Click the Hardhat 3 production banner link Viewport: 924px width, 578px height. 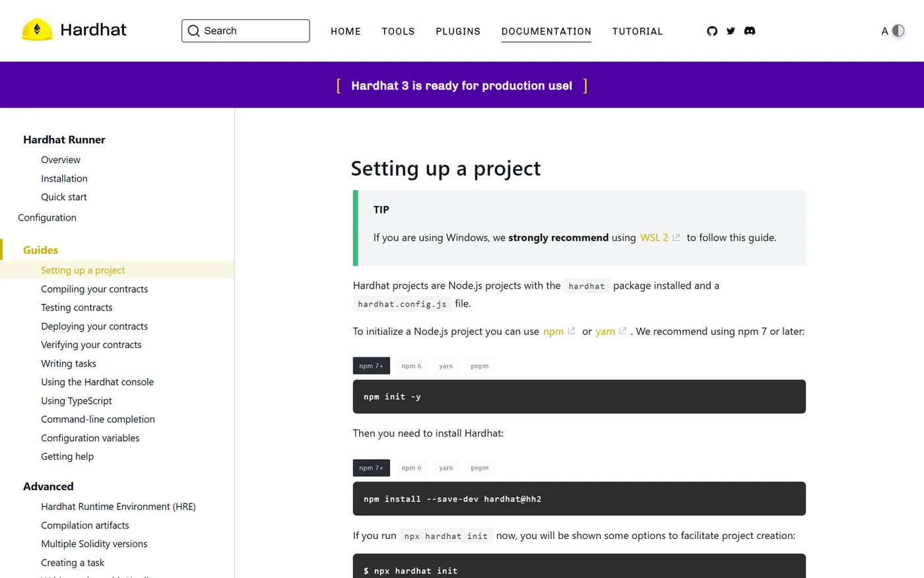pyautogui.click(x=462, y=86)
